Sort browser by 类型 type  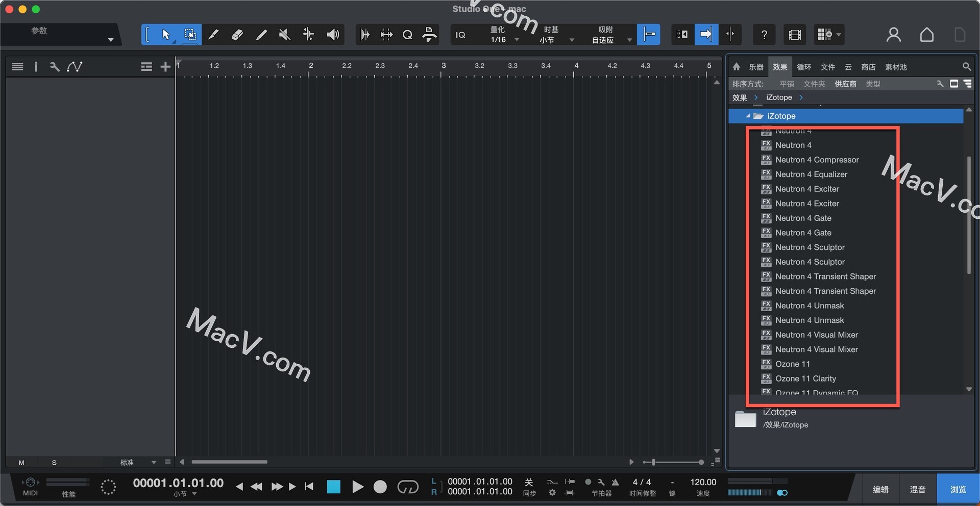click(873, 84)
